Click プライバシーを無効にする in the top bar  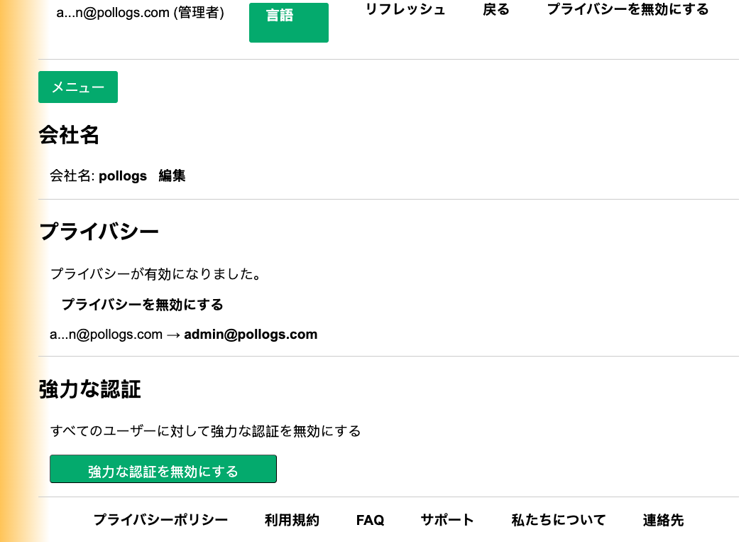(628, 10)
